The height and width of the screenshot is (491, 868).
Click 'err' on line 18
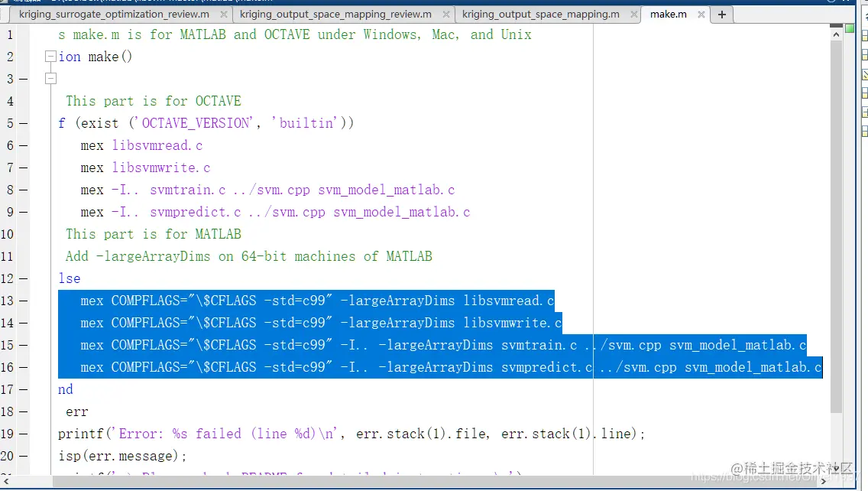coord(77,411)
